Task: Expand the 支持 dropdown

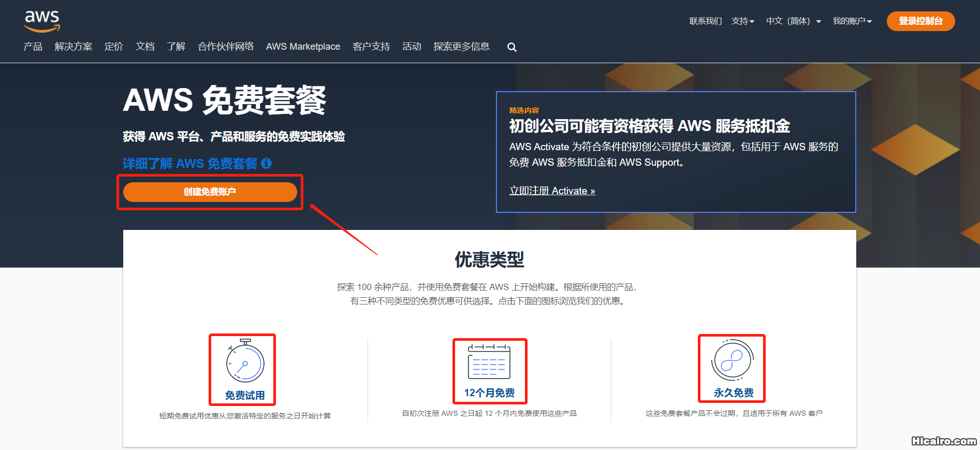Action: [x=743, y=21]
